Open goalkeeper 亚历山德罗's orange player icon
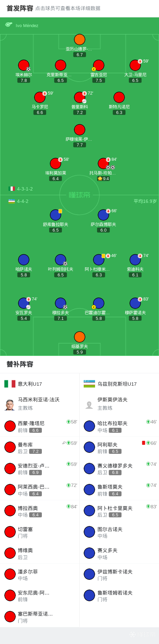 click(x=80, y=39)
